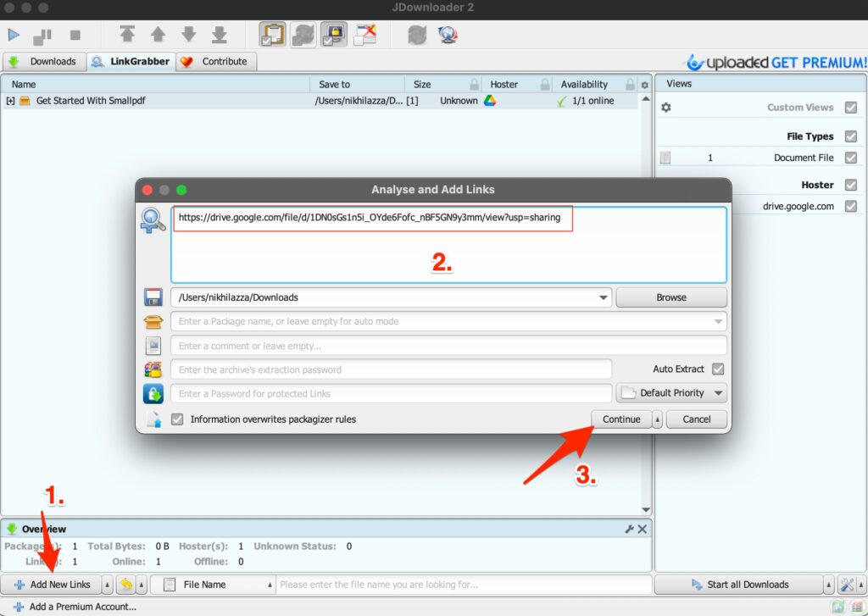This screenshot has width=868, height=616.
Task: Click the uploaded GET PREMIUM link
Action: 776,61
